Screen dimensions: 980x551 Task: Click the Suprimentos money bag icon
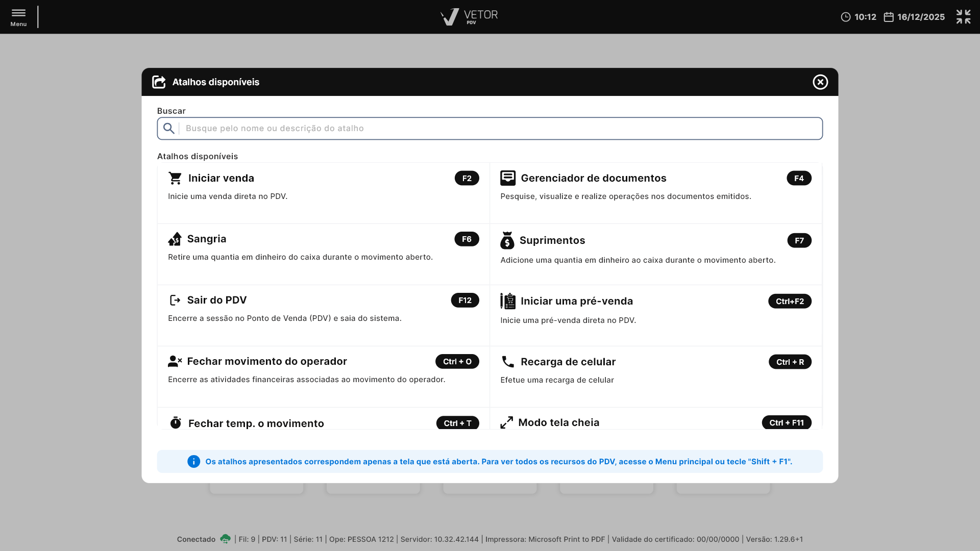click(507, 240)
